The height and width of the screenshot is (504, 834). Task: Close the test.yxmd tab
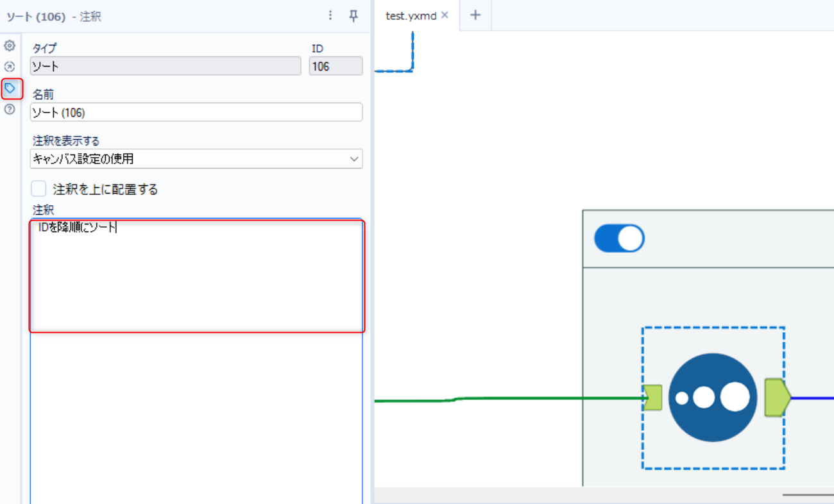[445, 15]
